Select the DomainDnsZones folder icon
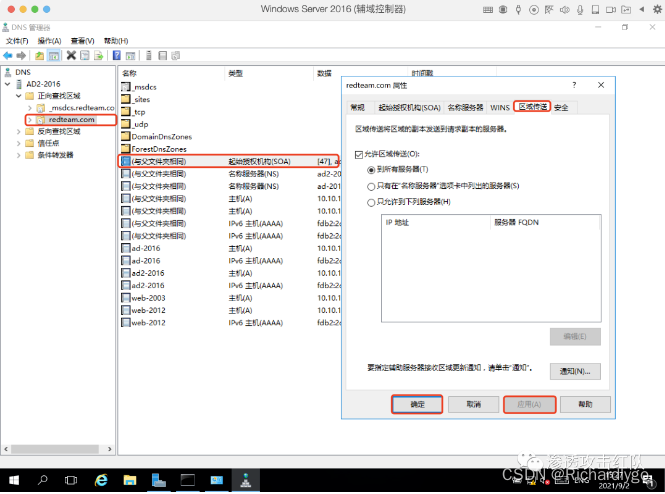This screenshot has height=494, width=665. [x=126, y=137]
